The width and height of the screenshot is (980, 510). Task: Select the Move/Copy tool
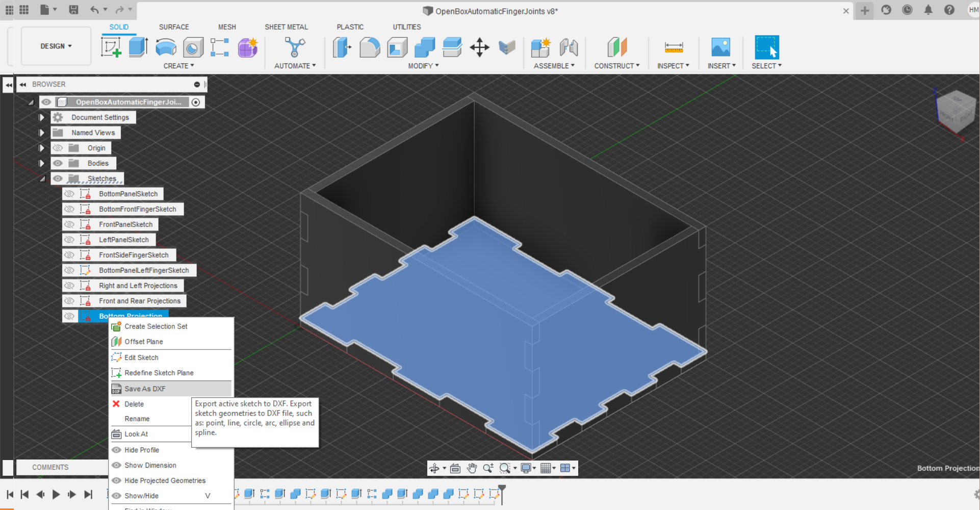coord(479,47)
